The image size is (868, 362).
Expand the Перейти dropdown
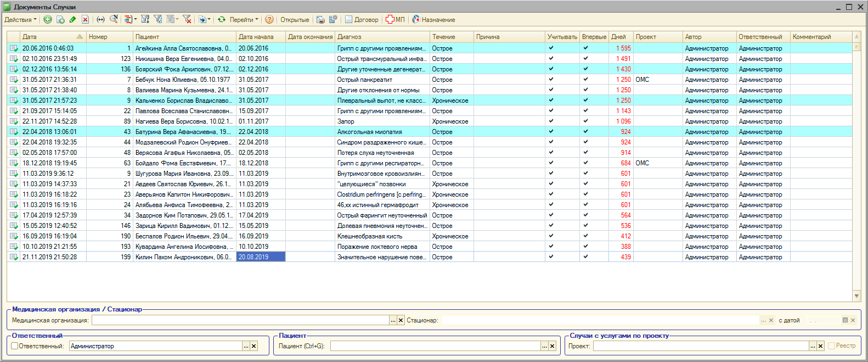pyautogui.click(x=244, y=20)
